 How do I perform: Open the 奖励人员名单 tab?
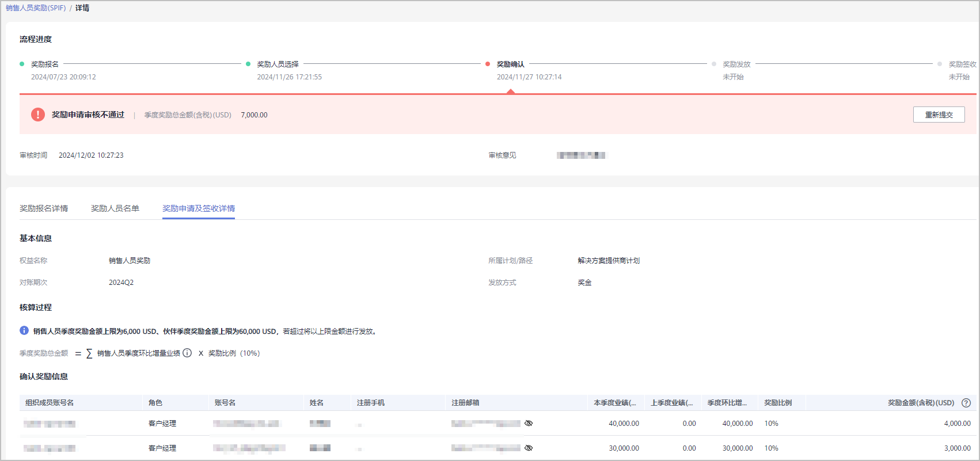pos(115,208)
